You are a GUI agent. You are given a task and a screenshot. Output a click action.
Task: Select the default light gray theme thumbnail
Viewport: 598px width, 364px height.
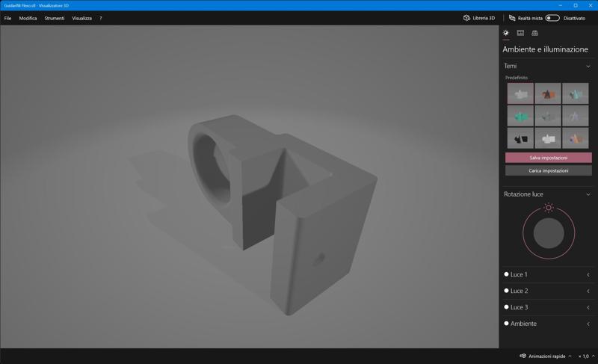pyautogui.click(x=520, y=93)
